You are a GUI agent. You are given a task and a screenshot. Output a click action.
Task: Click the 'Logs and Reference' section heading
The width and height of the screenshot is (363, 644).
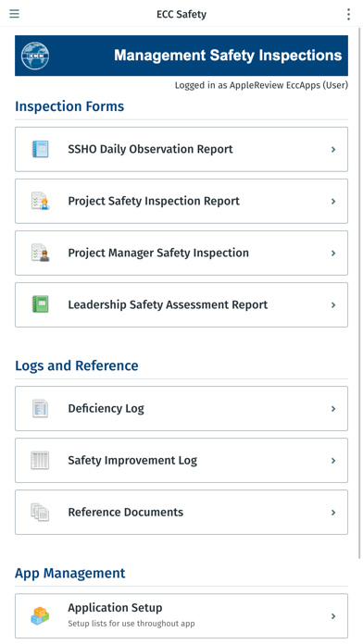[77, 365]
